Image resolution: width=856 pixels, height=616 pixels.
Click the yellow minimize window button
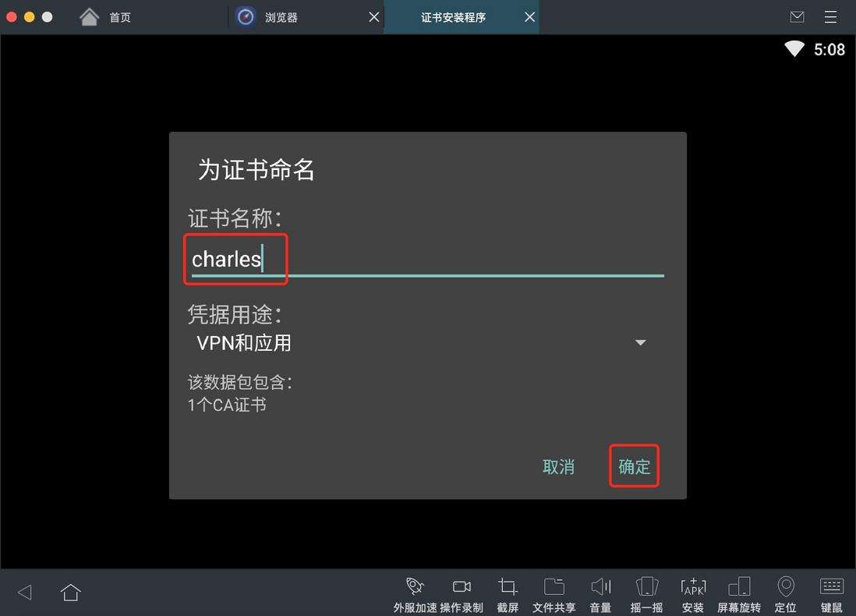(30, 17)
